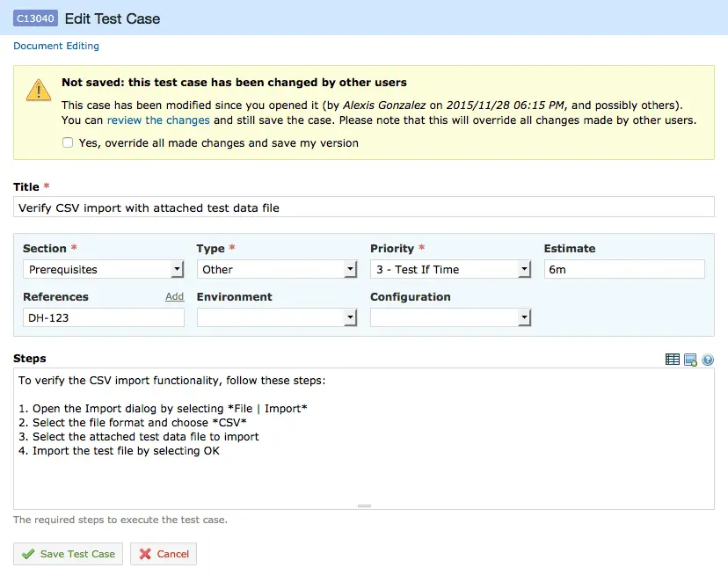
Task: Check 'Yes, override all made changes' checkbox
Action: (x=68, y=142)
